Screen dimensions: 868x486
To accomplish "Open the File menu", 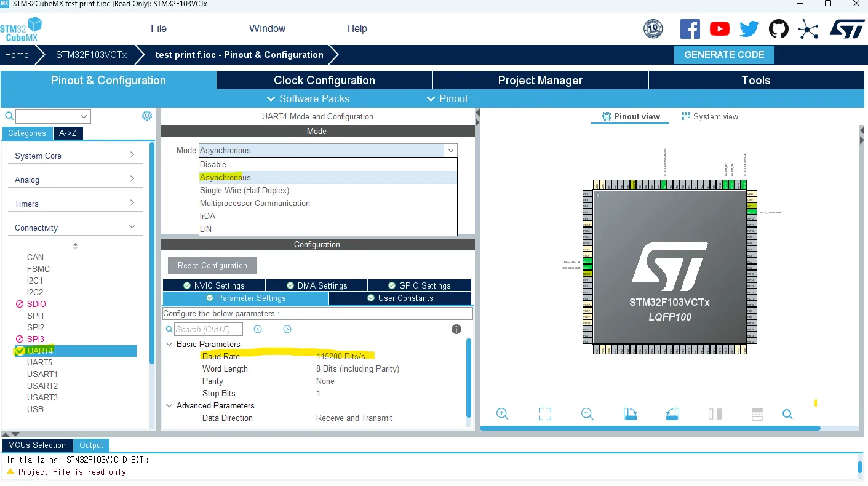I will (x=159, y=28).
